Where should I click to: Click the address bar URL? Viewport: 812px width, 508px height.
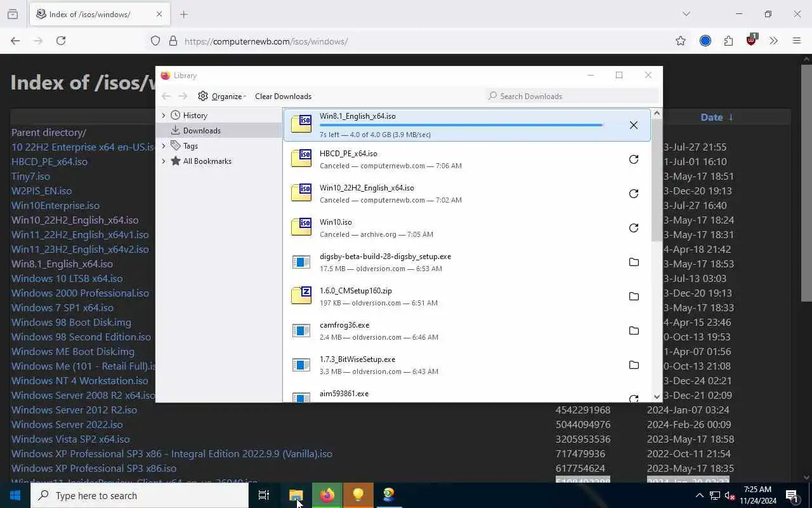click(x=266, y=41)
